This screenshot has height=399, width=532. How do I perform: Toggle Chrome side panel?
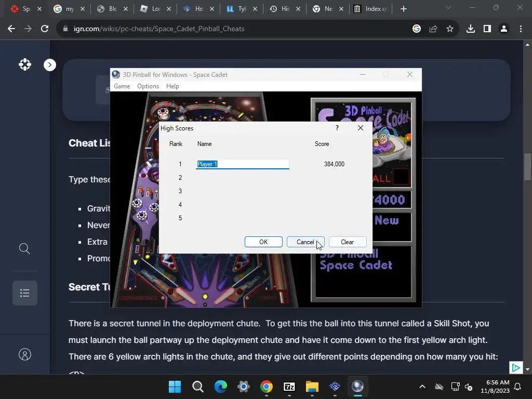487,29
